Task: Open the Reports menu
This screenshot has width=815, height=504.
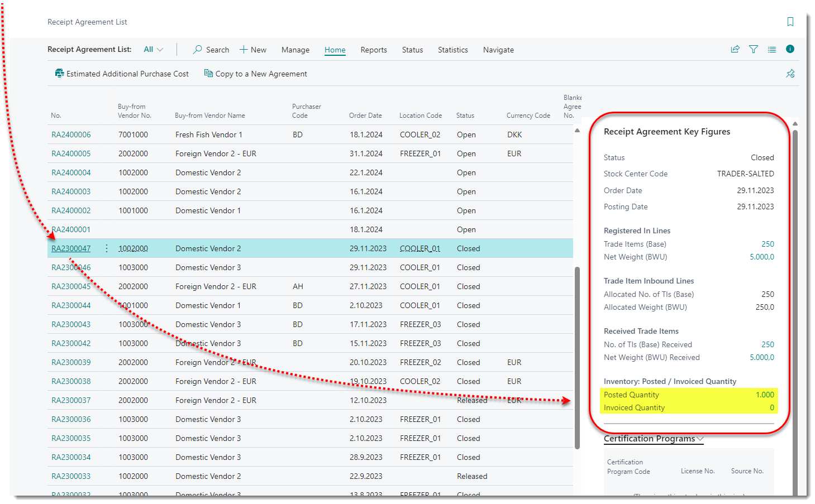Action: (373, 50)
